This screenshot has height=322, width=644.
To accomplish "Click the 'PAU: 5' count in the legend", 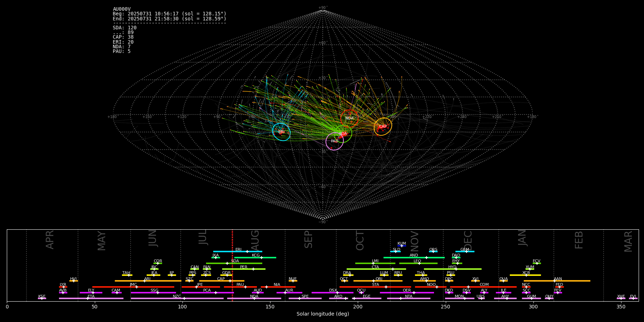I will coord(122,52).
